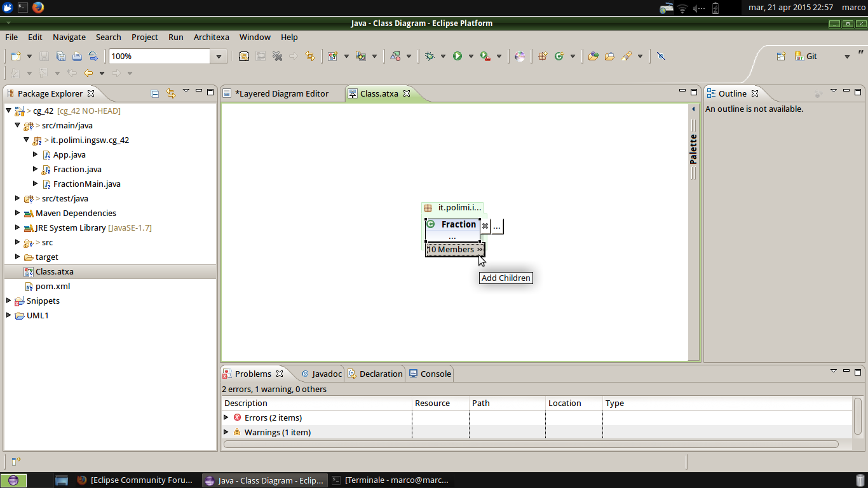Click the Open Type toolbar icon
The width and height of the screenshot is (868, 488).
(593, 56)
